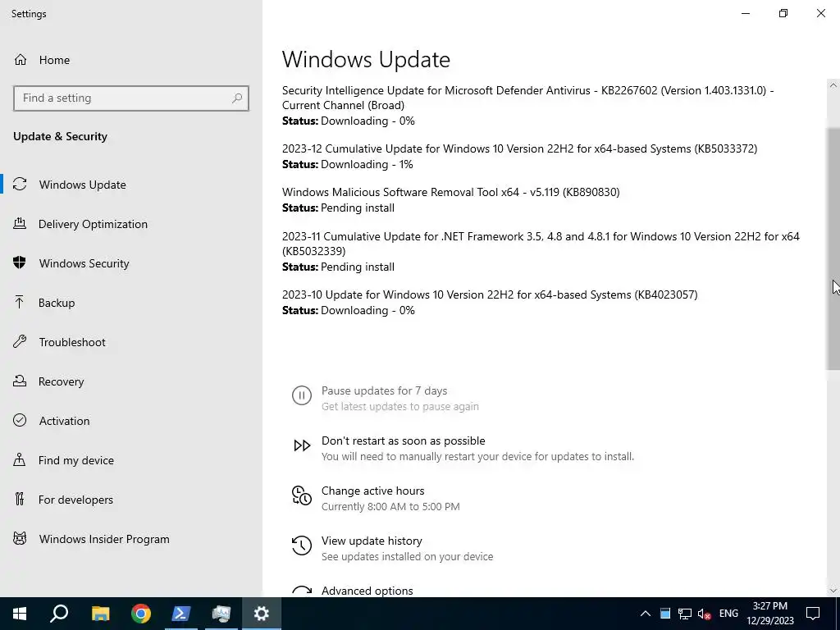
Task: Show hidden tray icons
Action: 645,614
